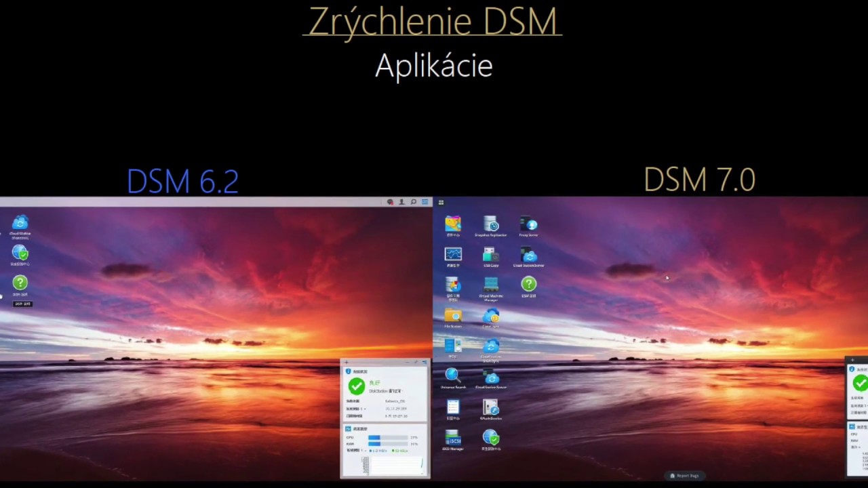868x488 pixels.
Task: Open Security Advisor on DSM 7.0 desktop
Action: (491, 437)
